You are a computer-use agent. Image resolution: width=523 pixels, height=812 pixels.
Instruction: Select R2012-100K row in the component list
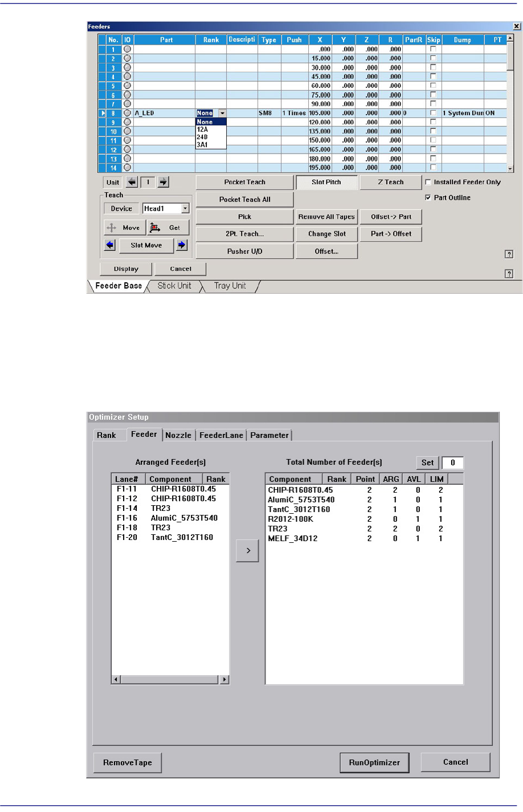364,519
